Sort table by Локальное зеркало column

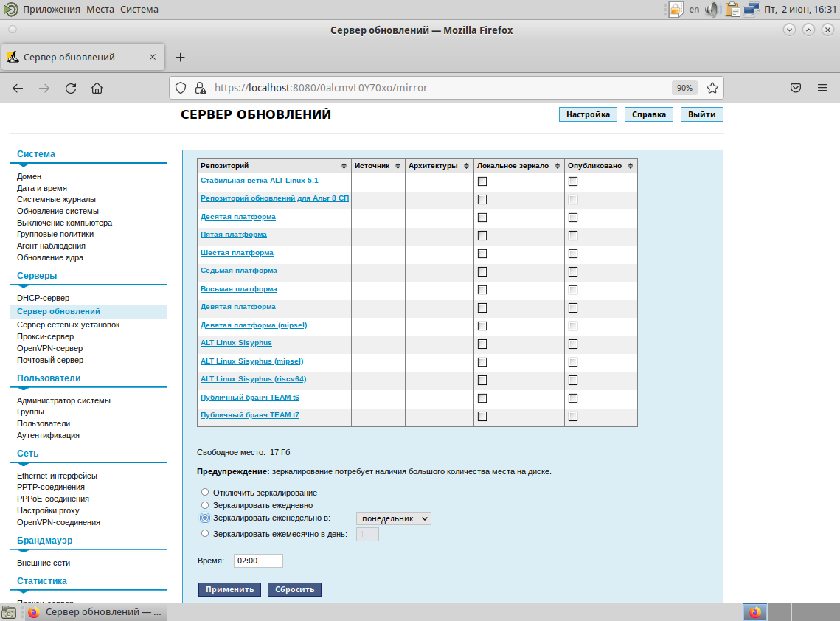518,165
